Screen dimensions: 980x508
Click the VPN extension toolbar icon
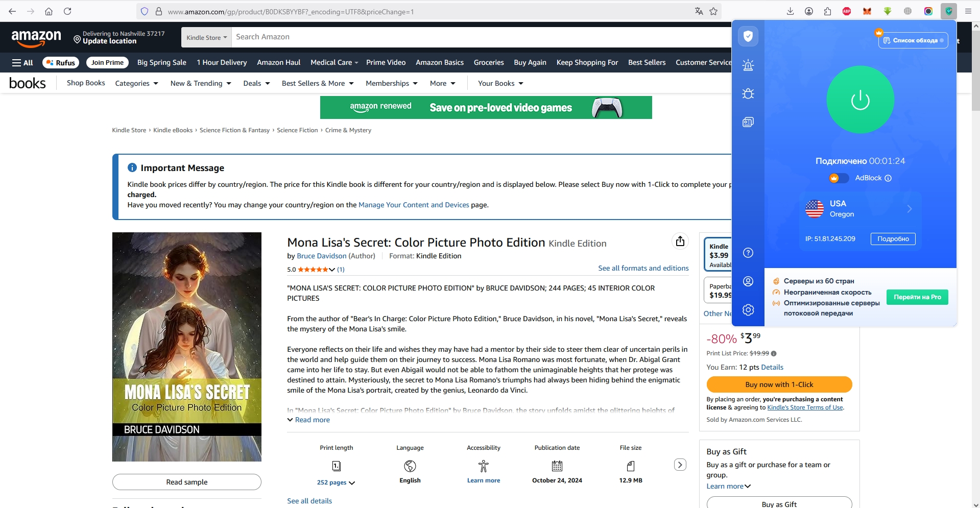[948, 11]
